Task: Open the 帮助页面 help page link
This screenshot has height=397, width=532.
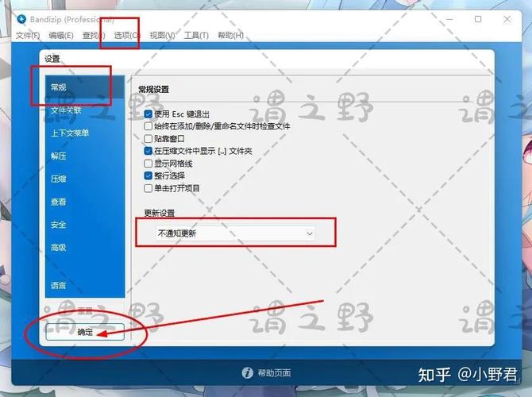Action: (274, 373)
